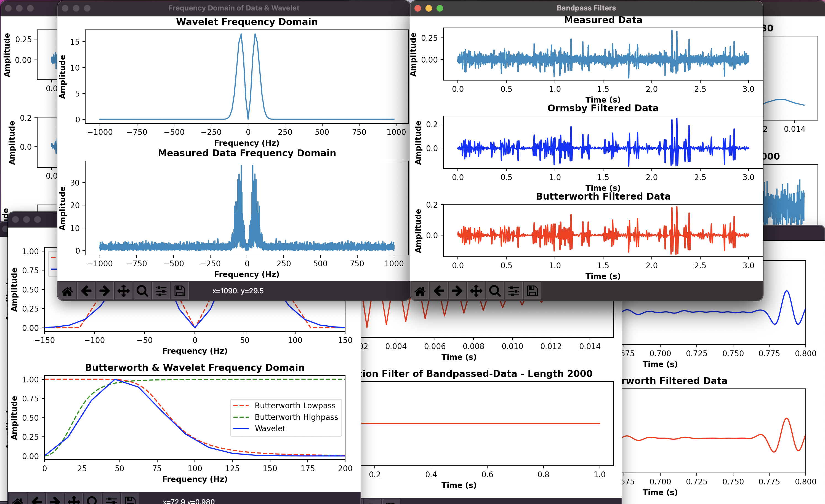Screen dimensions: 825x504
Task: Activate Pan tool in Bandpass Filters toolbar
Action: tap(476, 291)
